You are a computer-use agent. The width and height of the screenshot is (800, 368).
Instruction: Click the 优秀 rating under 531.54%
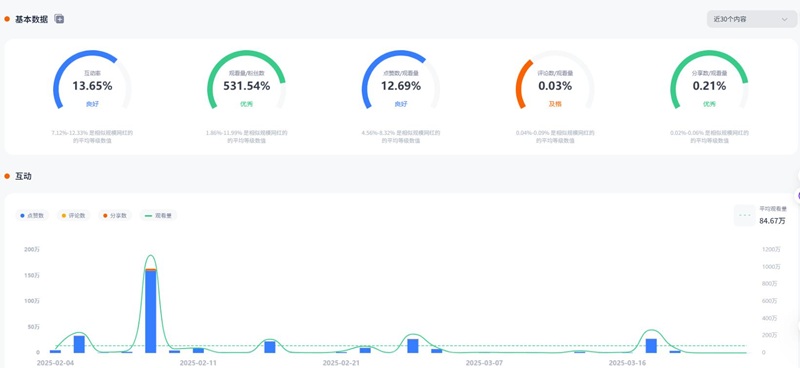[x=246, y=104]
